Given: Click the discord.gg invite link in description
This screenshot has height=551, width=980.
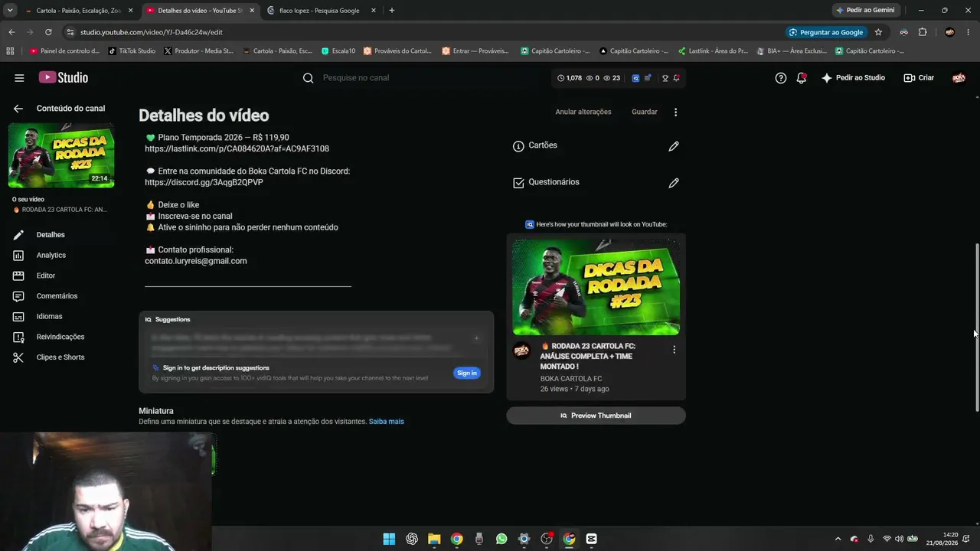Looking at the screenshot, I should point(204,183).
